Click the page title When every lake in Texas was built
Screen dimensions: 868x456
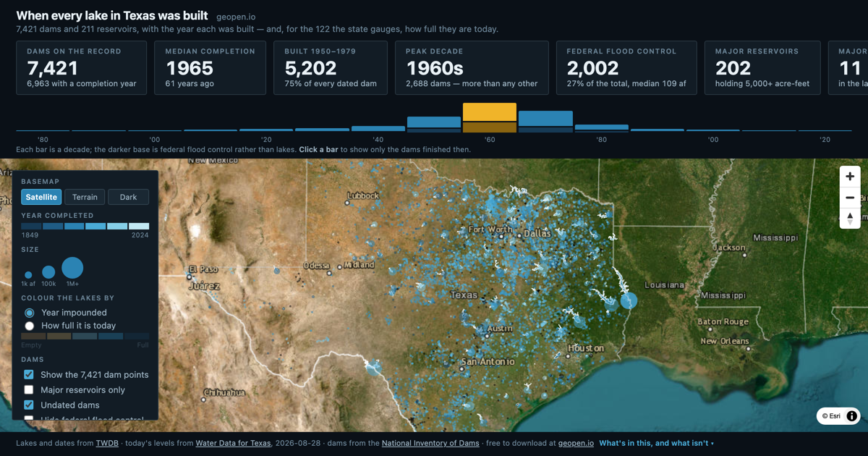(112, 15)
